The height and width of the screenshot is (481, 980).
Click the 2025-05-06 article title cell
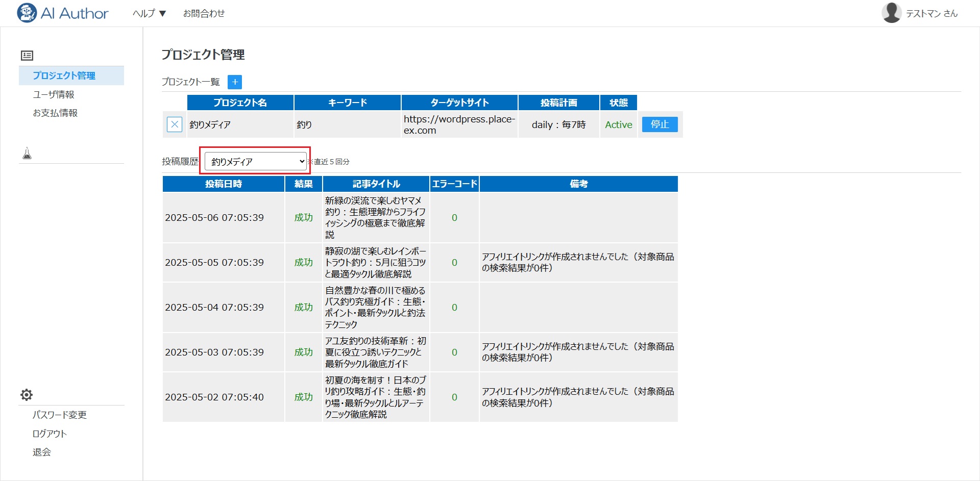coord(376,217)
